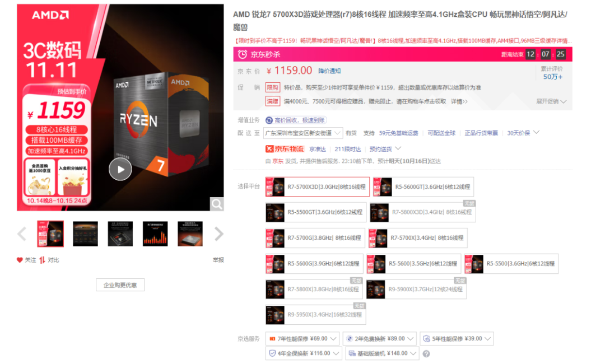
Task: Click the 京东秒杀 clock icon
Action: pos(243,54)
